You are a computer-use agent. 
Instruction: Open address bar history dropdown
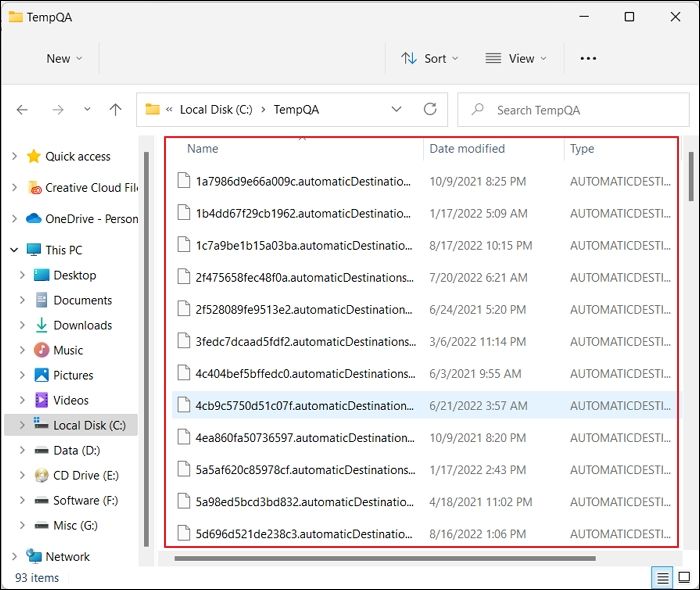396,109
